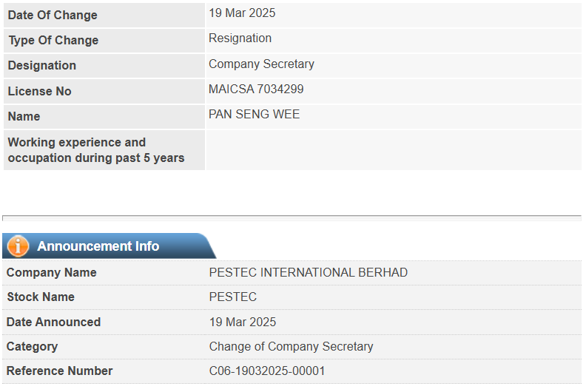The image size is (586, 392).
Task: Click reference number C06-19032025-00001
Action: click(x=267, y=371)
